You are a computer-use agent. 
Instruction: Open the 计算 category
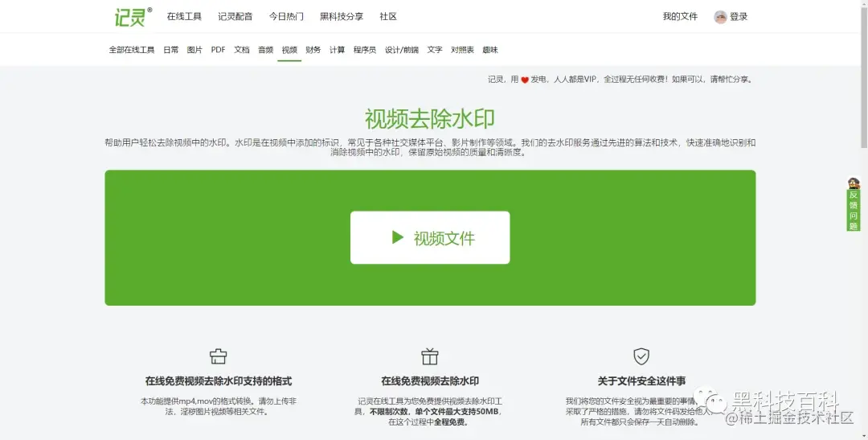click(337, 50)
